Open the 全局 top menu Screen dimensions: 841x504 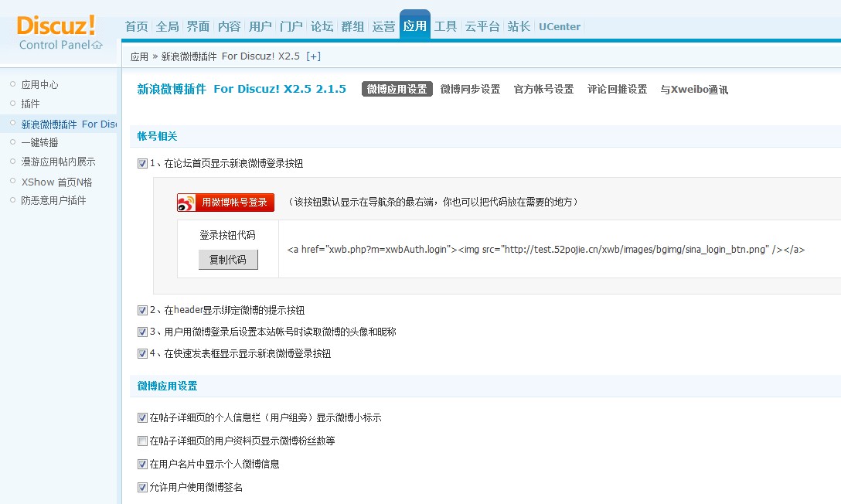[167, 26]
